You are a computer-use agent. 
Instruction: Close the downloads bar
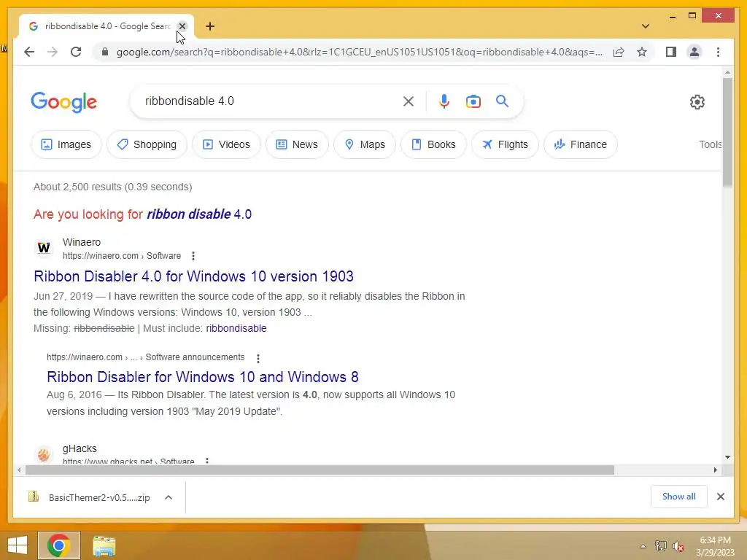[720, 497]
